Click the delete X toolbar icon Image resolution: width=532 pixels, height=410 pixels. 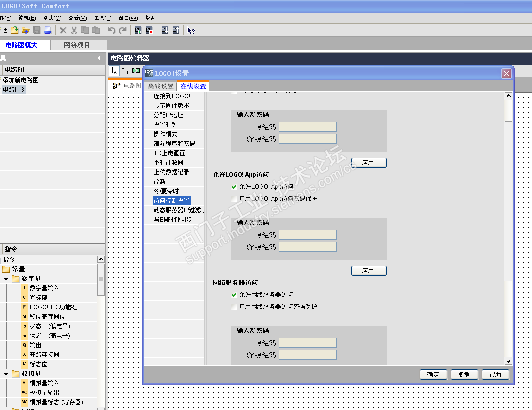coord(63,30)
